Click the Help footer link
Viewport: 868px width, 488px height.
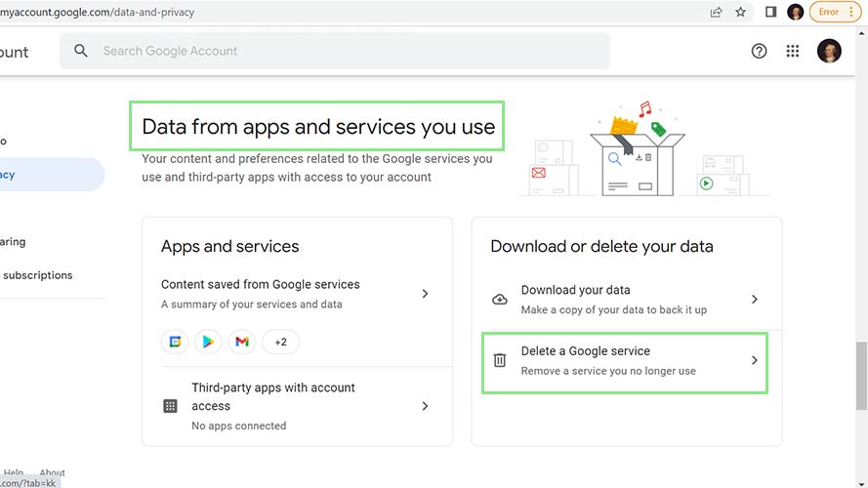coord(14,472)
